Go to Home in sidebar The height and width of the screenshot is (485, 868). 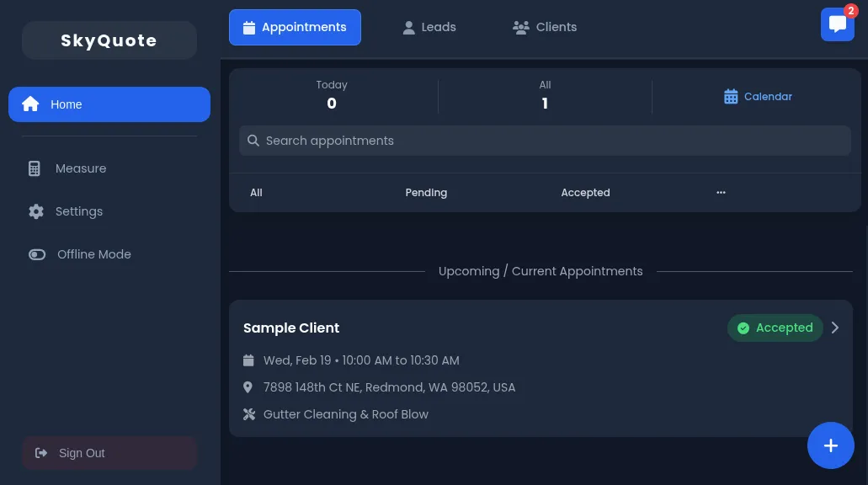tap(109, 104)
